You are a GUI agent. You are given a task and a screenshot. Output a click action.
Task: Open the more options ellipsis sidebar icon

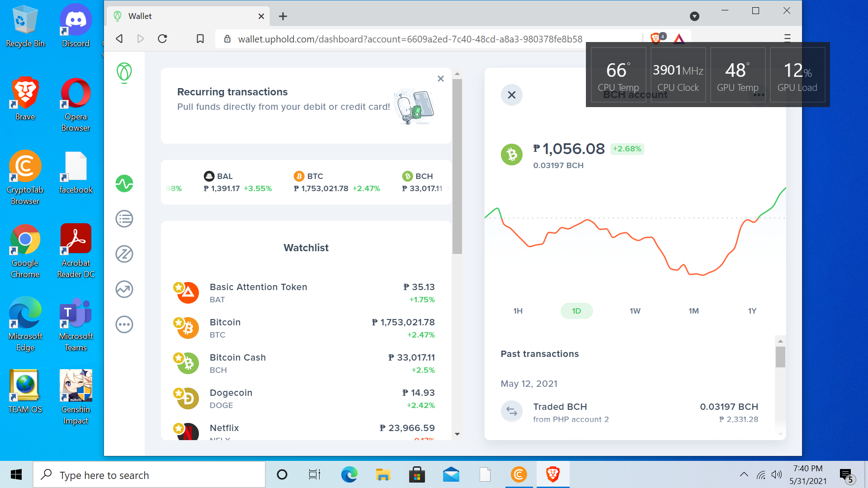coord(124,324)
